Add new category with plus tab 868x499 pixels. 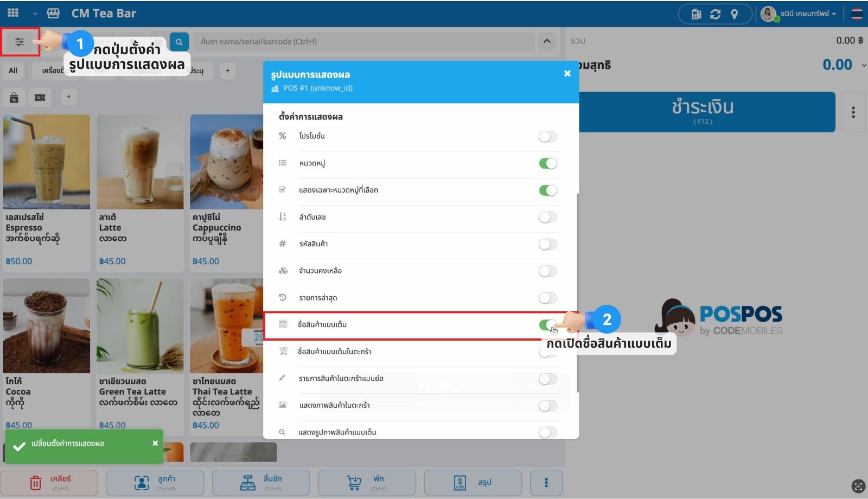pos(227,71)
